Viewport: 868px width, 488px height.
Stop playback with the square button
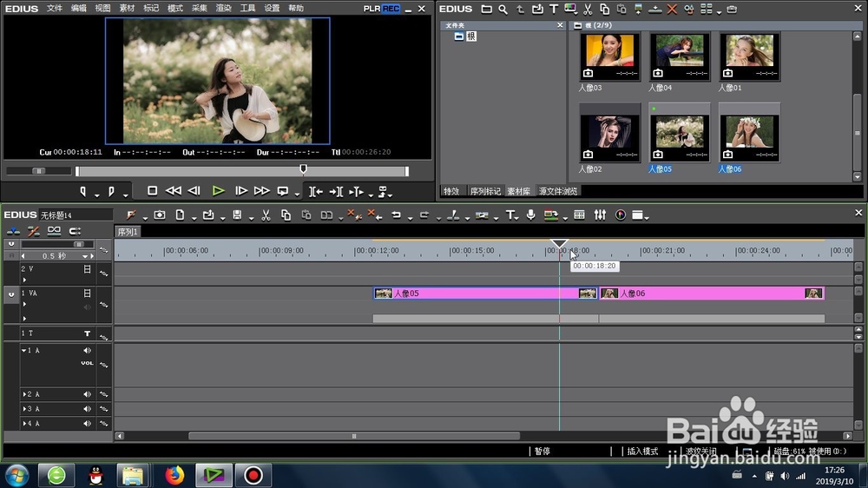point(152,191)
